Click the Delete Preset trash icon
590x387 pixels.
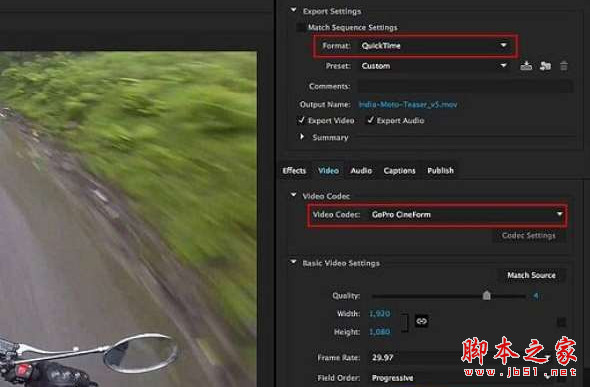564,66
